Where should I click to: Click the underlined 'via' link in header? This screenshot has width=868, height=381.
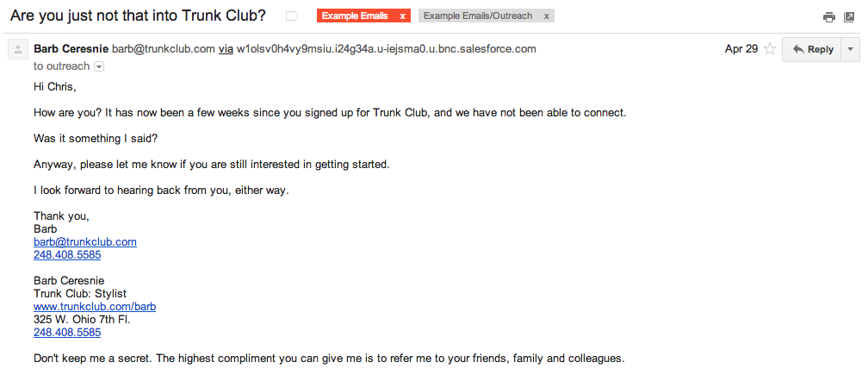coord(226,49)
